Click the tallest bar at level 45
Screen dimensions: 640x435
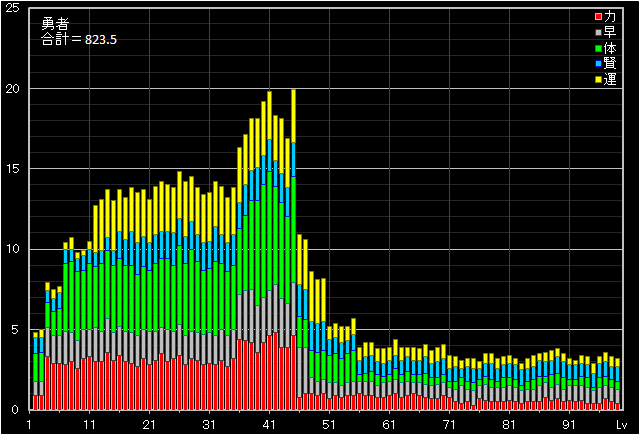point(293,250)
